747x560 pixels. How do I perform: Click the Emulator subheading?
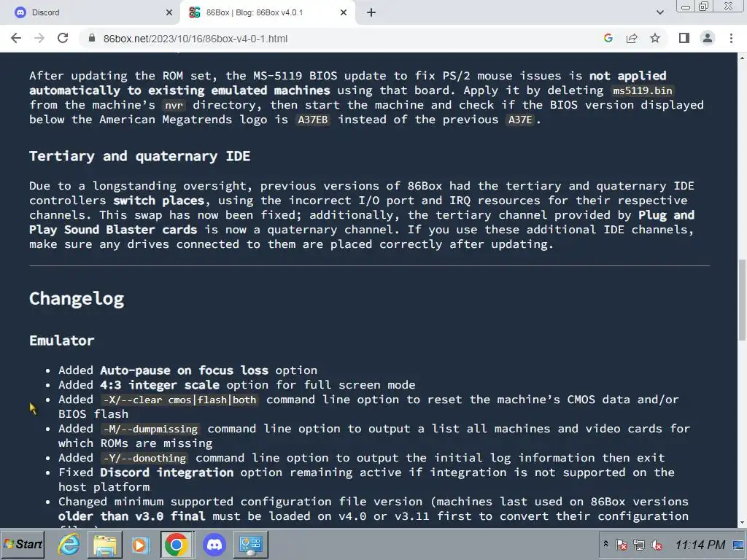coord(62,341)
